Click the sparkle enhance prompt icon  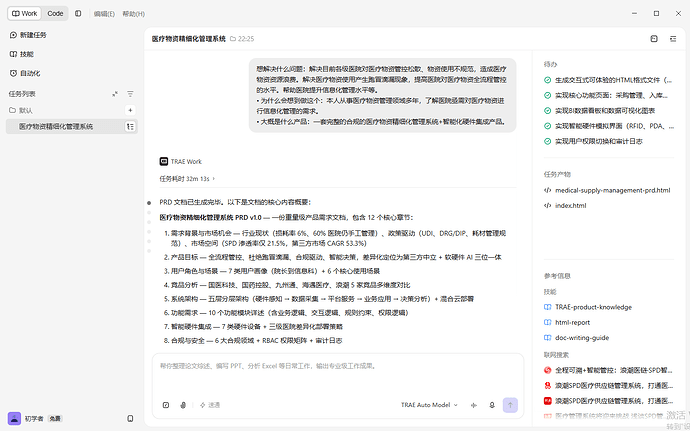click(473, 405)
